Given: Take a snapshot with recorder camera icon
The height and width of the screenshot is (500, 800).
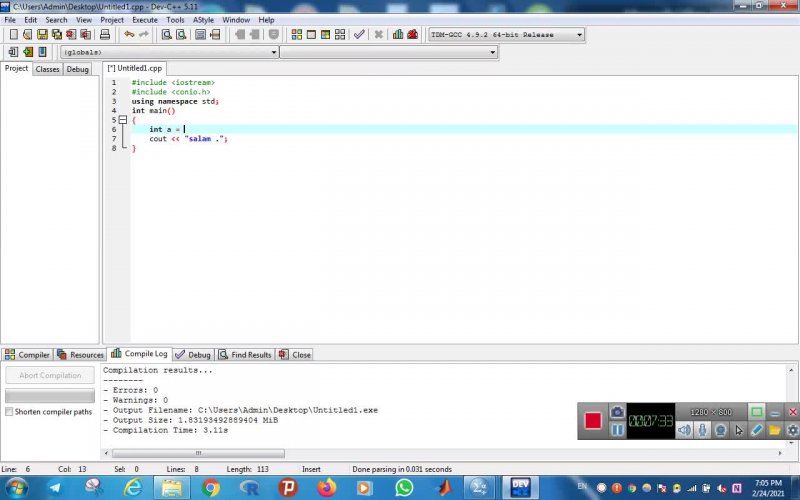Looking at the screenshot, I should [617, 412].
